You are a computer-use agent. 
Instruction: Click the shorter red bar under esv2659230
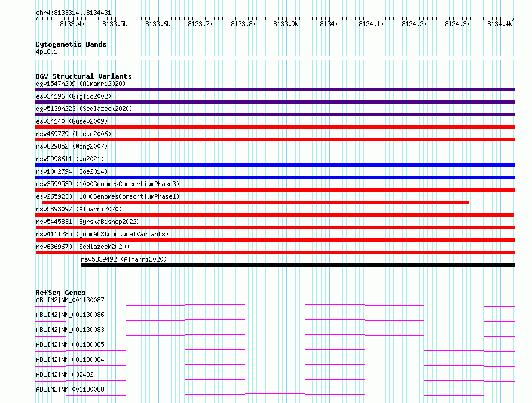coord(256,202)
